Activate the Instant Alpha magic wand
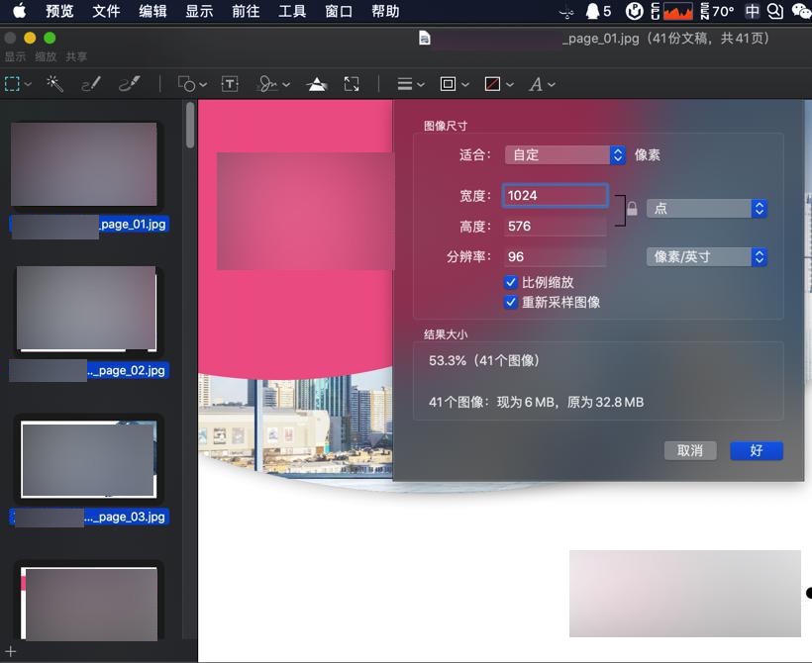The height and width of the screenshot is (663, 812). pos(54,84)
